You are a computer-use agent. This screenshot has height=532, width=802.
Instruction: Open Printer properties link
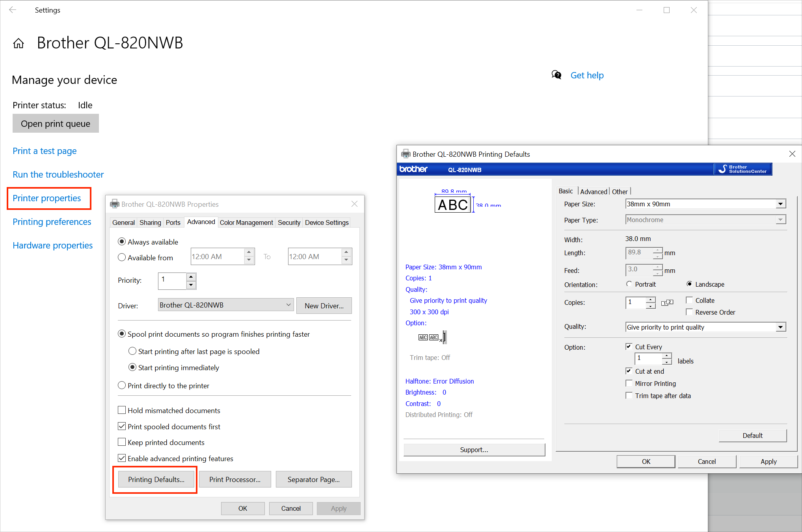pyautogui.click(x=47, y=198)
